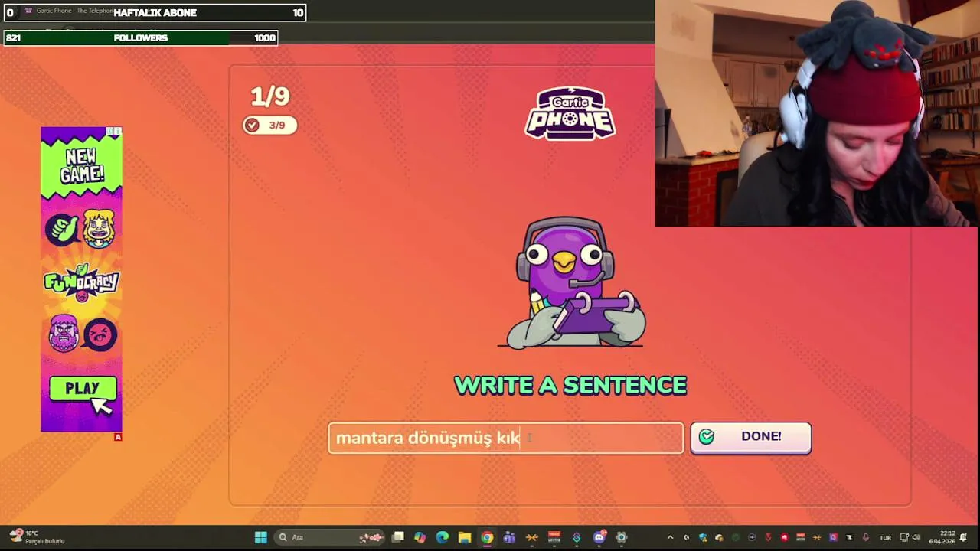Screen dimensions: 980x551
Task: Open the Voice Meeter app on the taskbar
Action: pyautogui.click(x=554, y=537)
